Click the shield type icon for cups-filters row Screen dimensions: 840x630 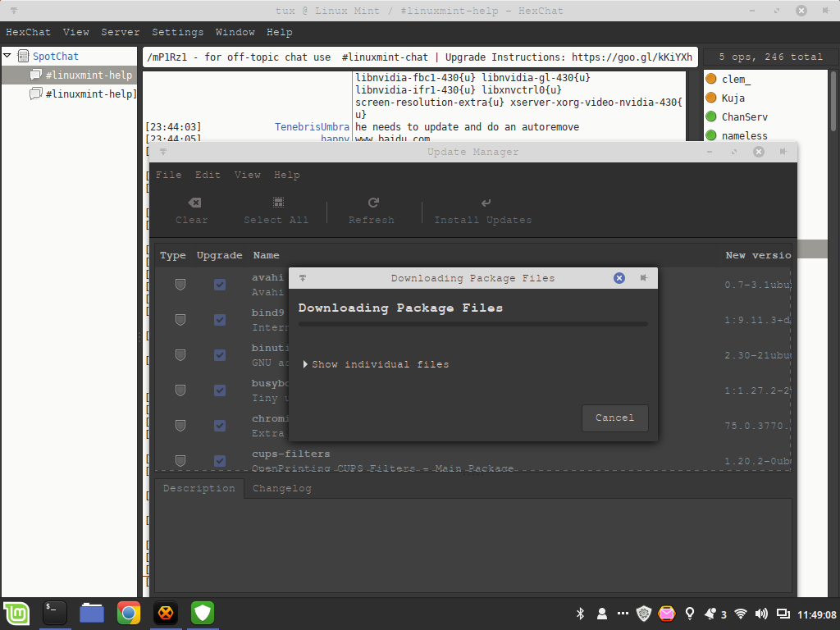pyautogui.click(x=180, y=461)
